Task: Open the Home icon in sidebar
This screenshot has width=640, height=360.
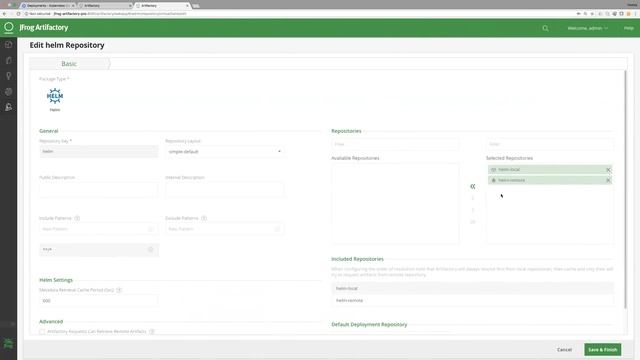Action: tap(9, 44)
